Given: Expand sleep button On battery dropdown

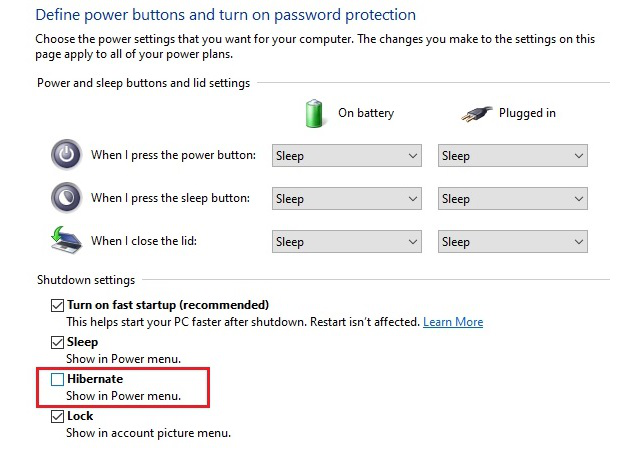Looking at the screenshot, I should coord(346,199).
